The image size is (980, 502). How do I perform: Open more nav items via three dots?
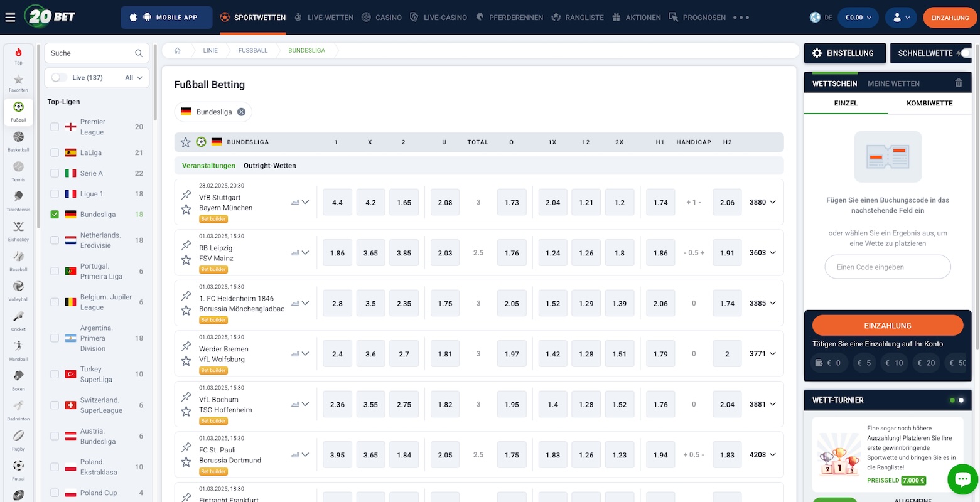[741, 18]
